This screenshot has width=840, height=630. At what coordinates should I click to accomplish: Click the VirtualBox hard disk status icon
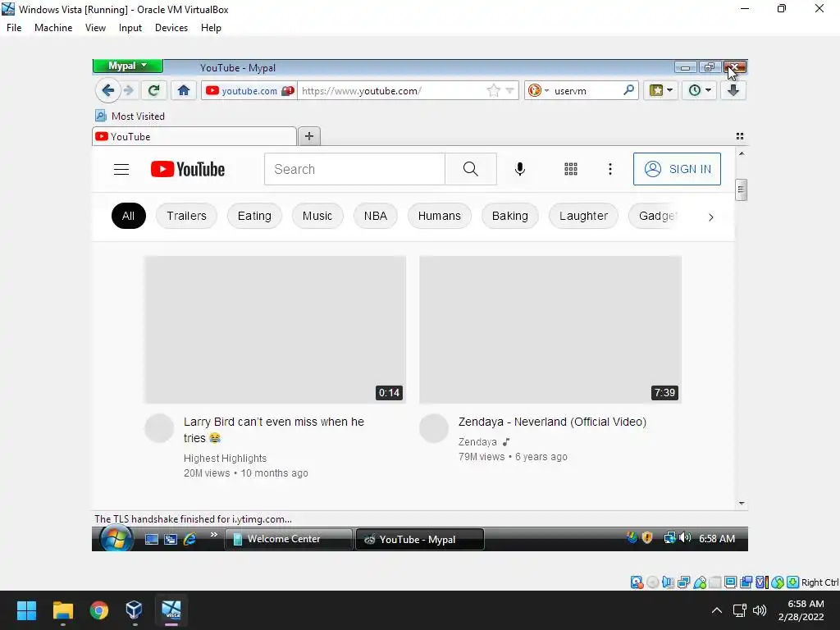(x=637, y=582)
